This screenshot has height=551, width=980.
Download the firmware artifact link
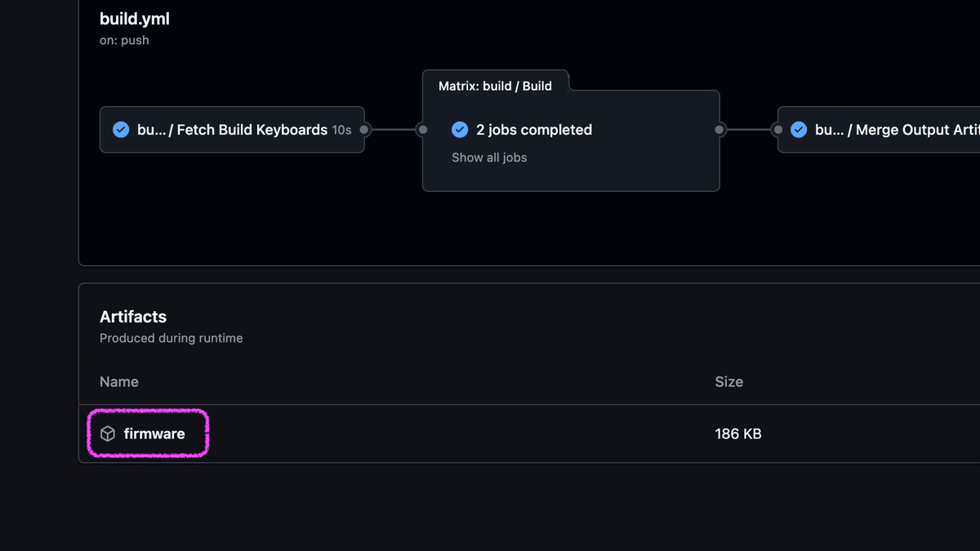point(154,434)
